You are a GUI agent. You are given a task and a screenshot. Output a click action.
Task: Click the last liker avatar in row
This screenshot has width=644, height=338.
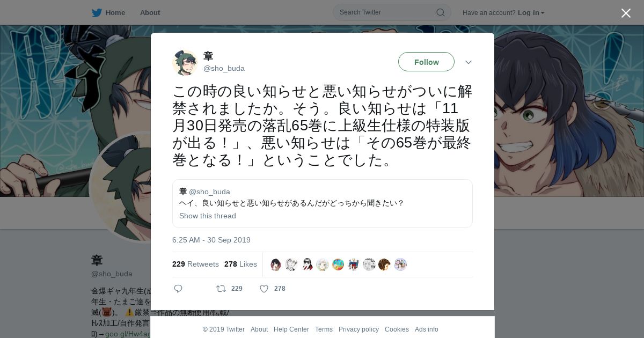coord(400,264)
